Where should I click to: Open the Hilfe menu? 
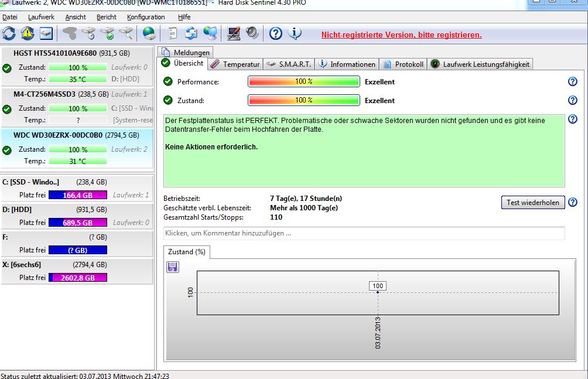pyautogui.click(x=184, y=17)
